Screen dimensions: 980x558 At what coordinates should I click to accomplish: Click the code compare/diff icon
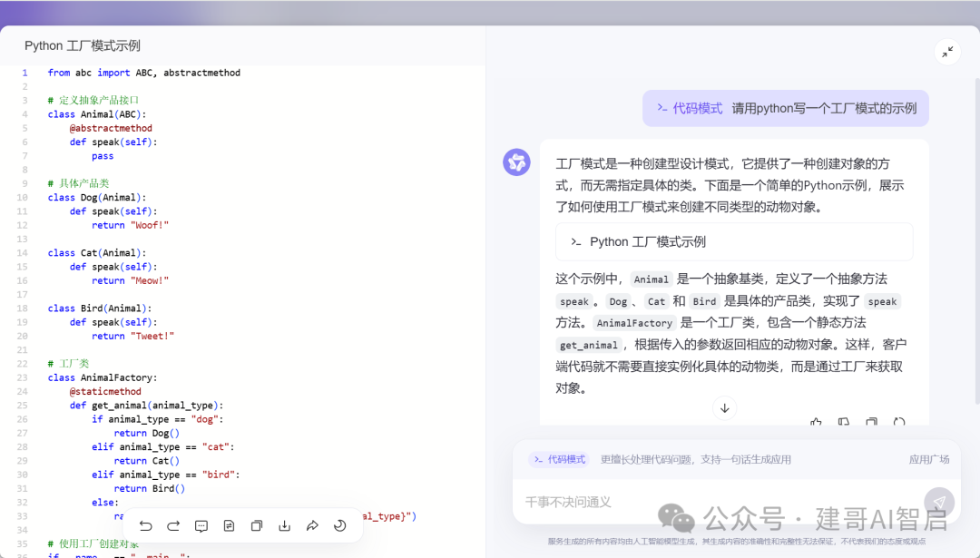229,525
